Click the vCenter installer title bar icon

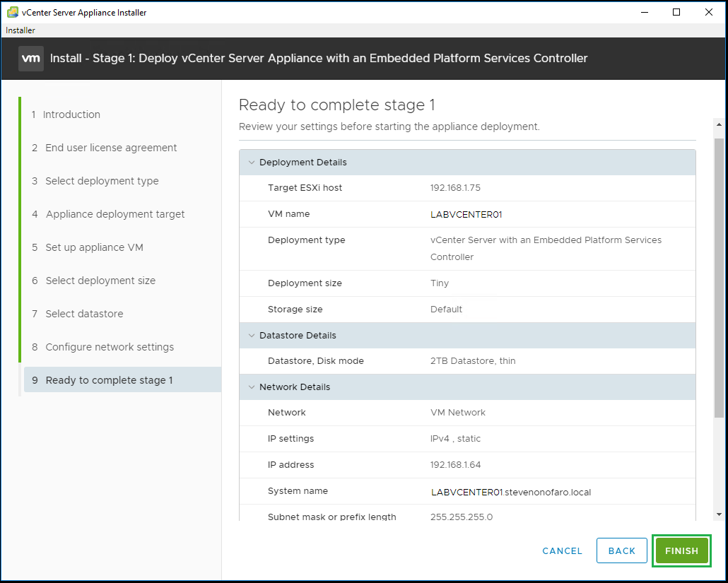pos(12,12)
